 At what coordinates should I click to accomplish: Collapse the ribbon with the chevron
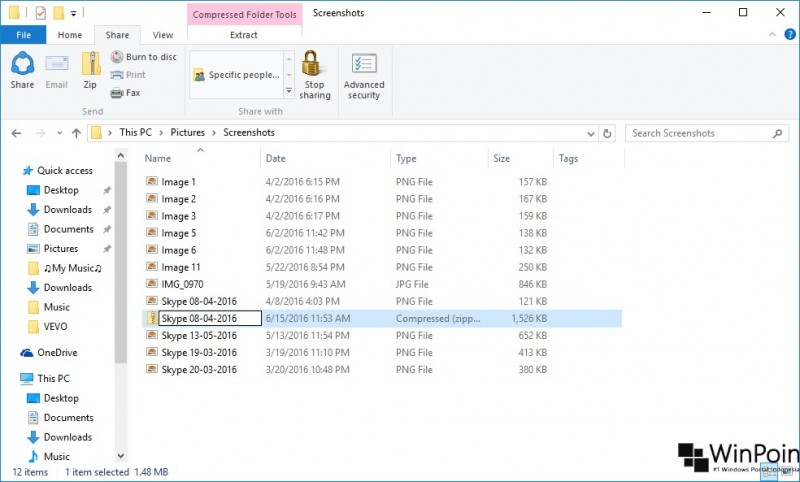(772, 35)
